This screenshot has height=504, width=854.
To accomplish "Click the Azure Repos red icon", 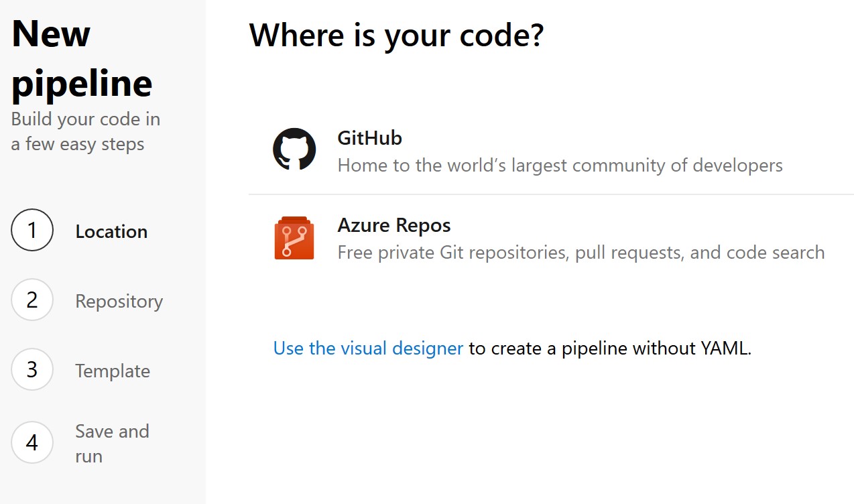I will tap(294, 237).
